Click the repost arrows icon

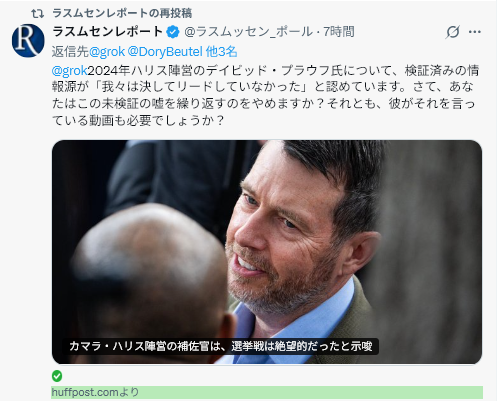[x=37, y=14]
